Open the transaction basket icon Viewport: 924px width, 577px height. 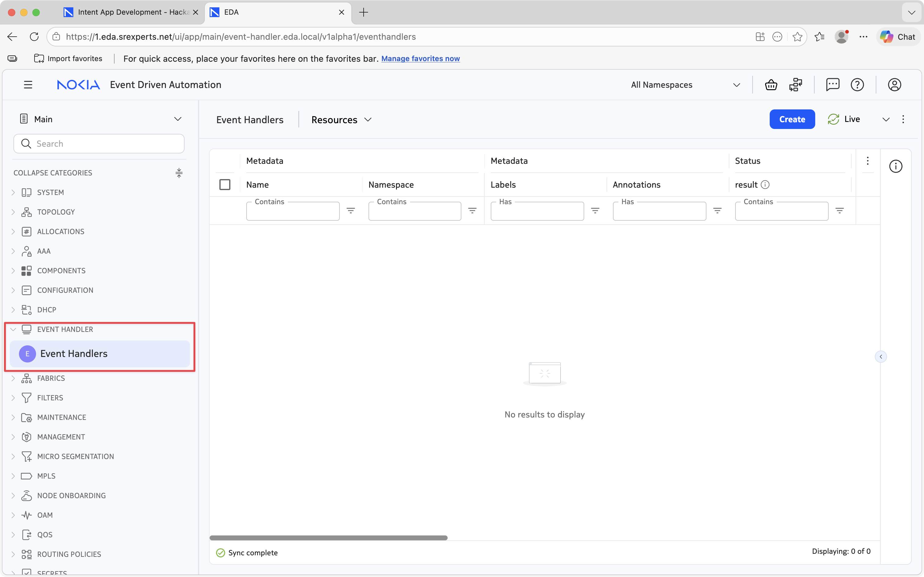(771, 85)
